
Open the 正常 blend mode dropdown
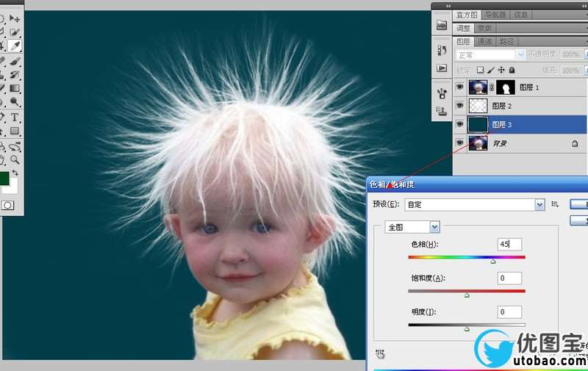[x=490, y=55]
